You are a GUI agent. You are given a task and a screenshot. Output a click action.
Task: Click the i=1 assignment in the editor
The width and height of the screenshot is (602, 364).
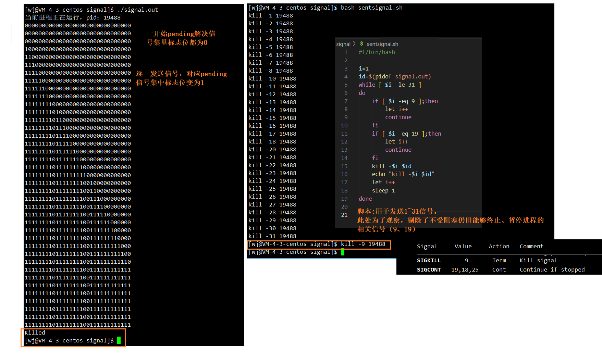point(364,68)
